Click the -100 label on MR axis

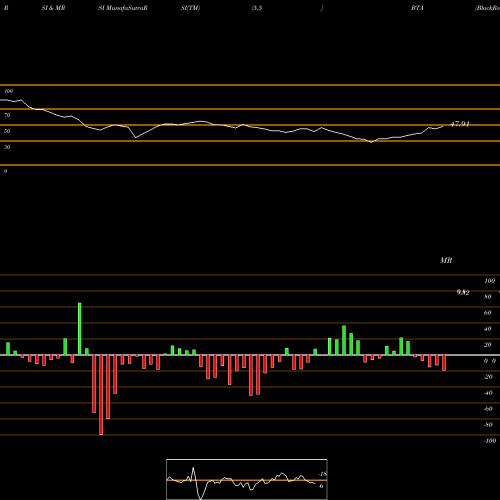490,441
